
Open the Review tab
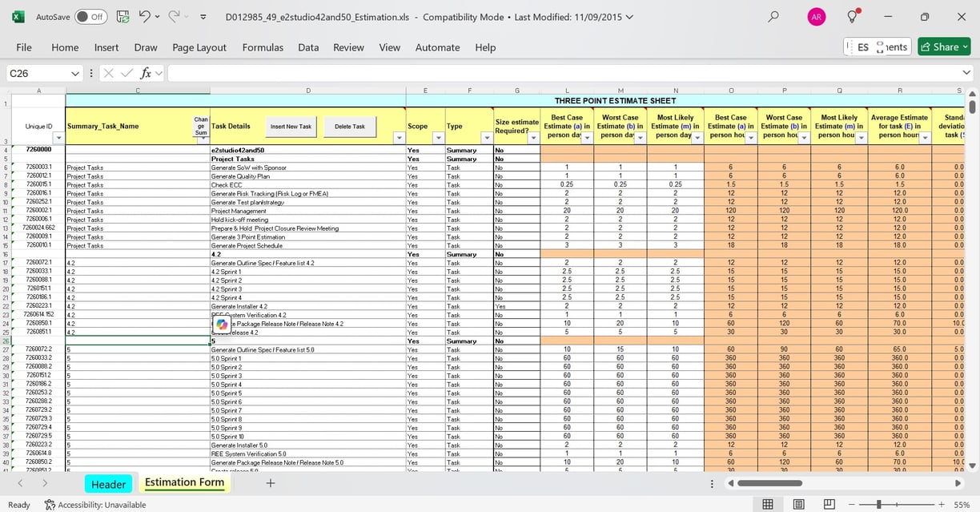tap(348, 47)
